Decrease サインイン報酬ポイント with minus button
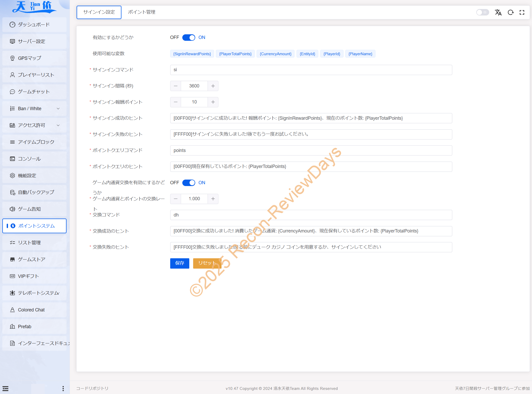 [176, 102]
